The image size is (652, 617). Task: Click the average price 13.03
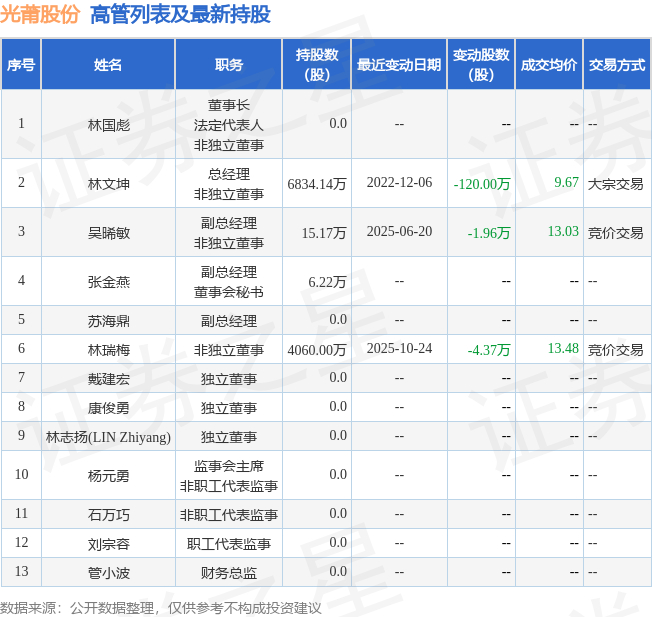[x=563, y=231]
